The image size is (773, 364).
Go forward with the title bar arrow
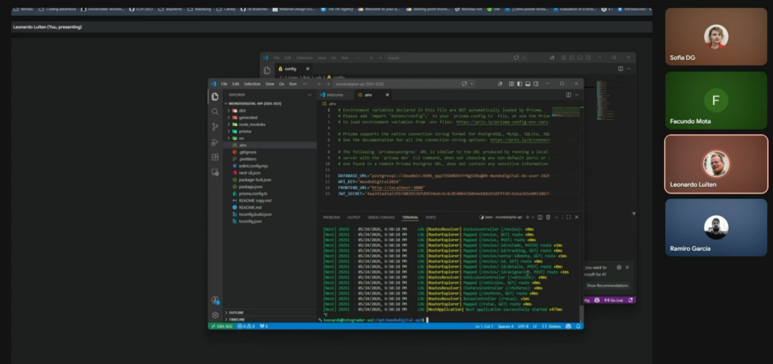click(327, 84)
